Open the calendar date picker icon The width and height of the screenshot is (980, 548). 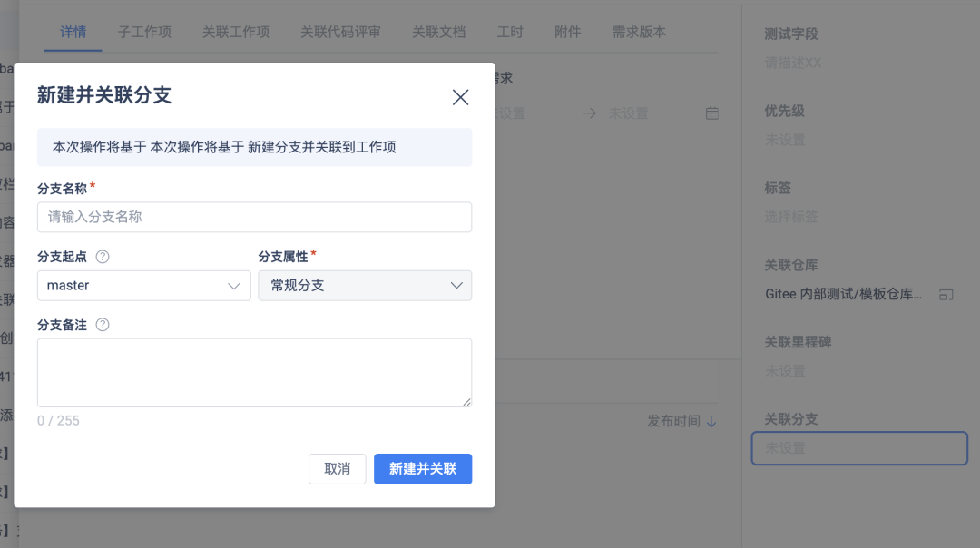tap(712, 113)
